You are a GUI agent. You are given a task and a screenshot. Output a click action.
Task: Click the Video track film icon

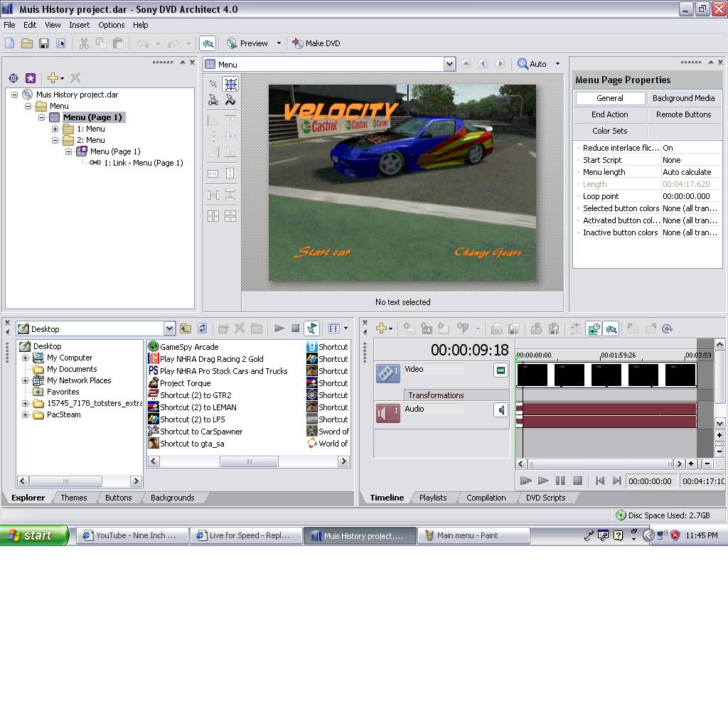point(387,373)
